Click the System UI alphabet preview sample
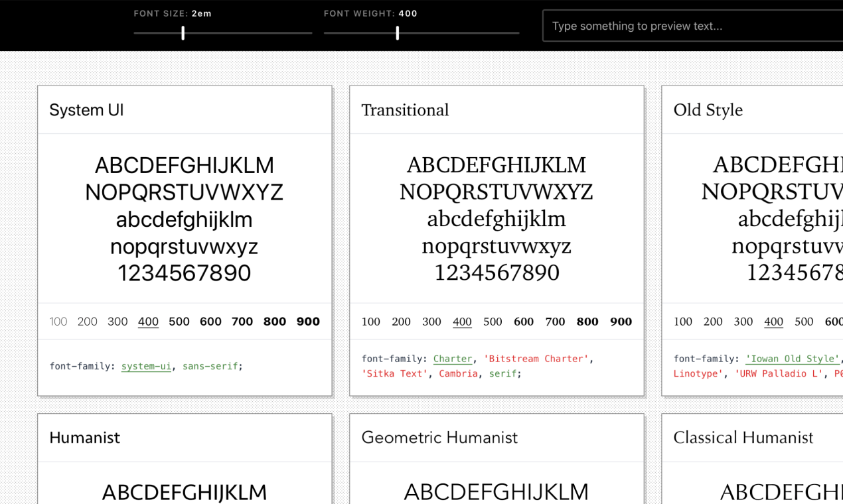The image size is (843, 504). (x=185, y=219)
